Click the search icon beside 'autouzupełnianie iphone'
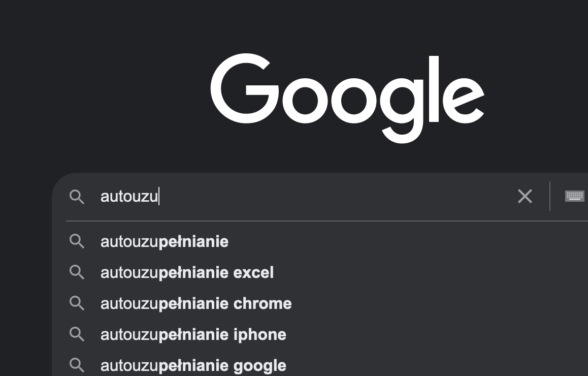The height and width of the screenshot is (376, 588). [x=77, y=334]
